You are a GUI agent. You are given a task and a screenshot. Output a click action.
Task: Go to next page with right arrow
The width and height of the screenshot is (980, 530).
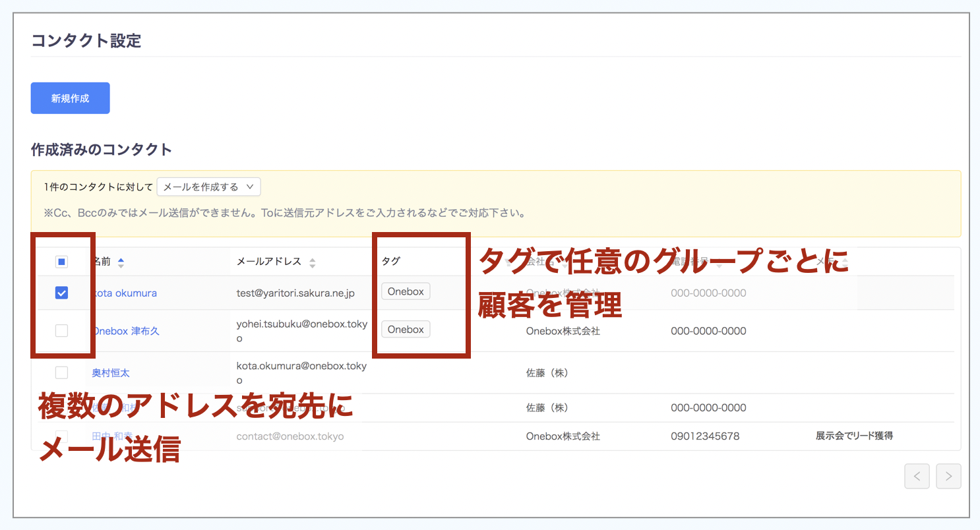point(948,476)
